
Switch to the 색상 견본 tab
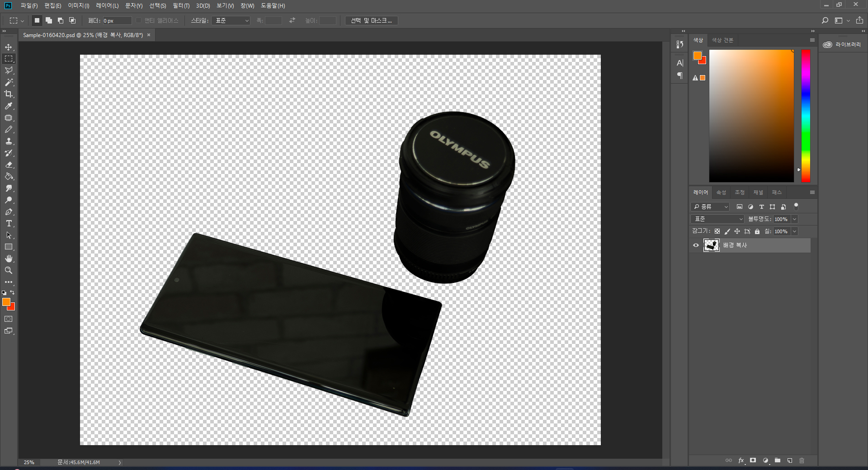722,40
